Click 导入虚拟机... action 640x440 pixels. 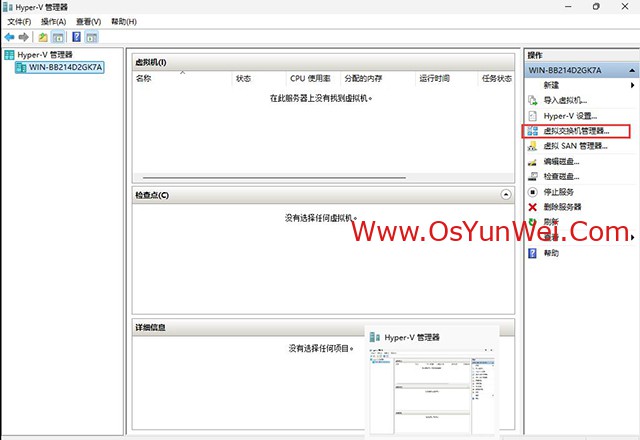click(565, 100)
